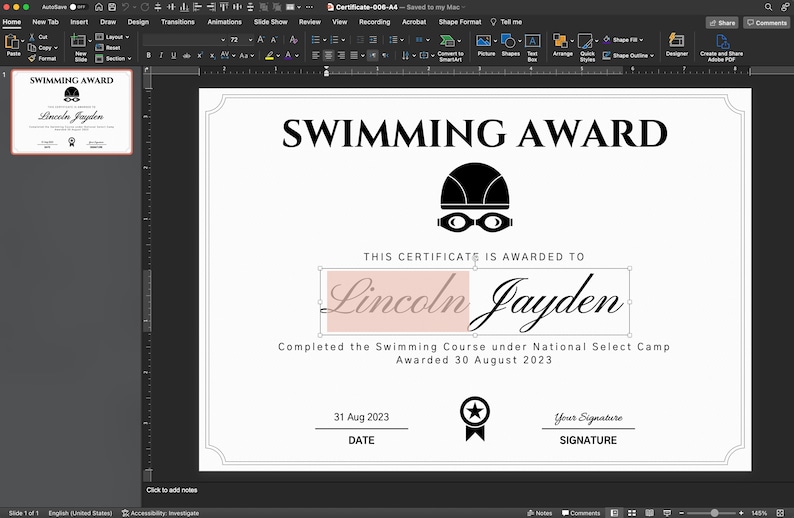Toggle Superscript formatting

(x=200, y=55)
